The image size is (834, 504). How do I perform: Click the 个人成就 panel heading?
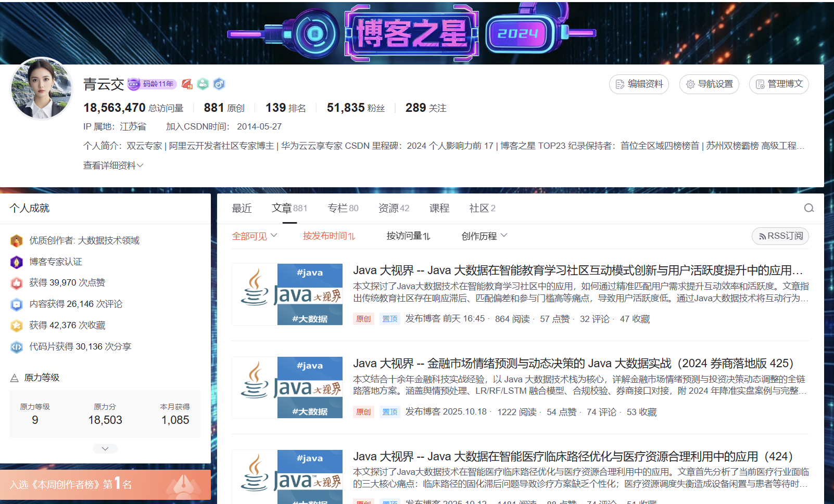pyautogui.click(x=30, y=208)
